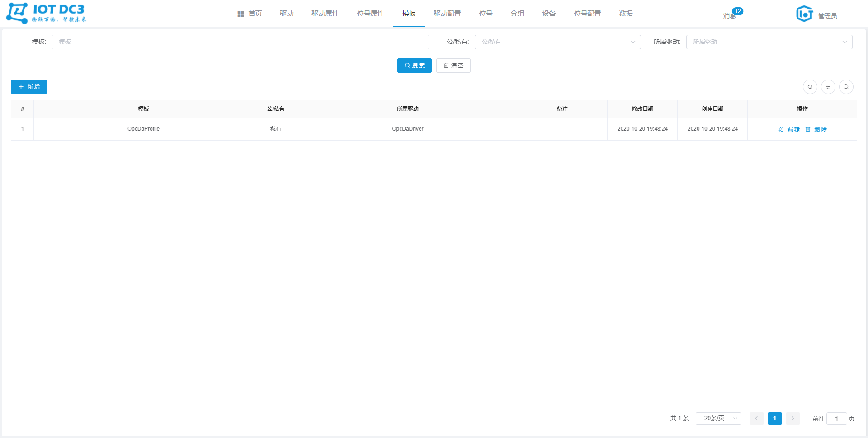The width and height of the screenshot is (868, 438).
Task: Click the page jump number field
Action: 836,419
